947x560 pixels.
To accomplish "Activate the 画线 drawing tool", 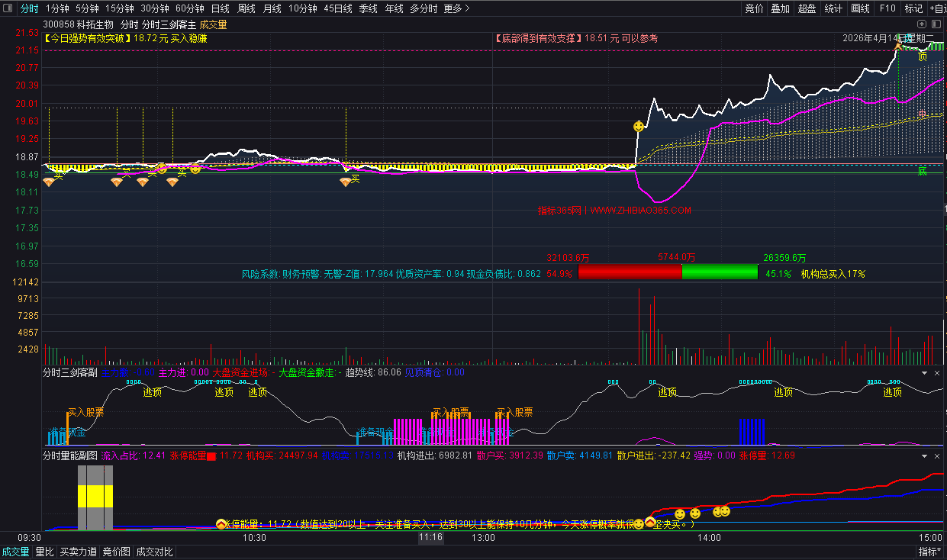I will click(861, 8).
